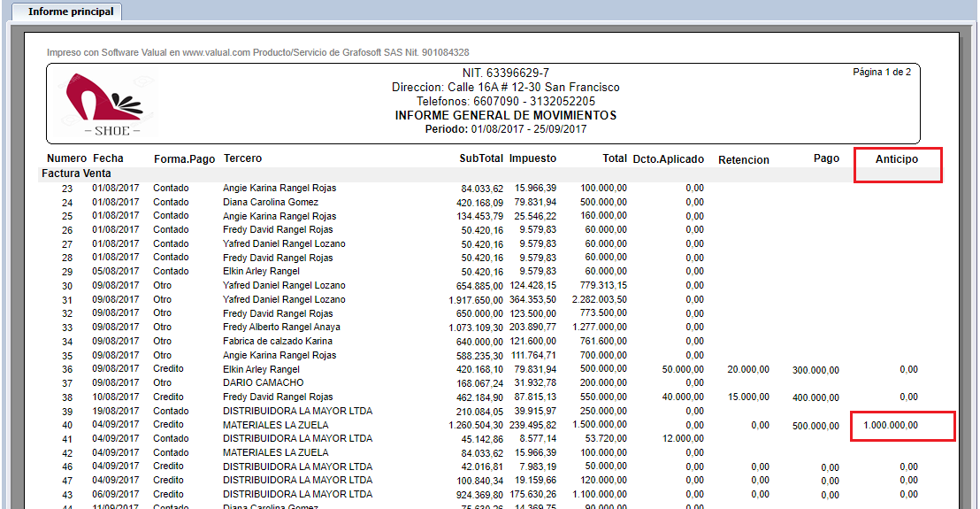Click the SubTotal column header
This screenshot has height=509, width=980.
point(480,158)
